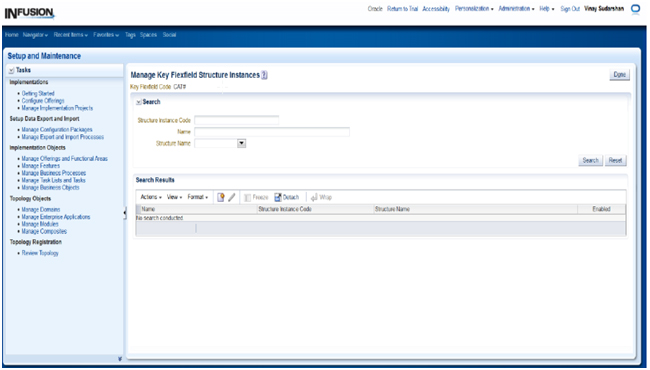Open help icon beside page title

tap(264, 75)
